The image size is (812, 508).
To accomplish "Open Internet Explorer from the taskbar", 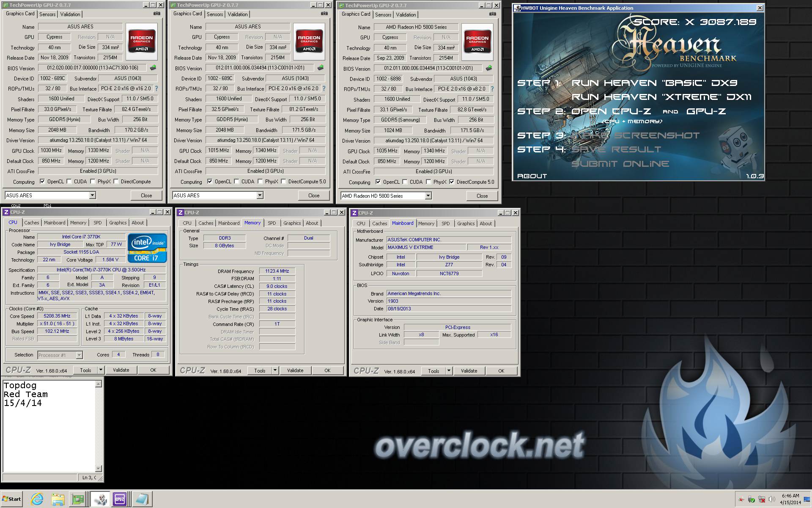I will [x=37, y=500].
